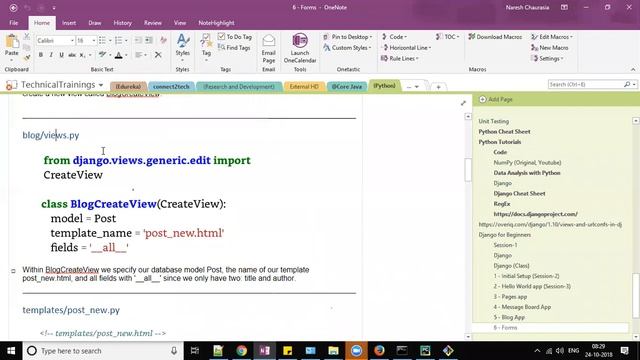Toggle Italic formatting
Screen dimensions: 640x360
coord(51,55)
